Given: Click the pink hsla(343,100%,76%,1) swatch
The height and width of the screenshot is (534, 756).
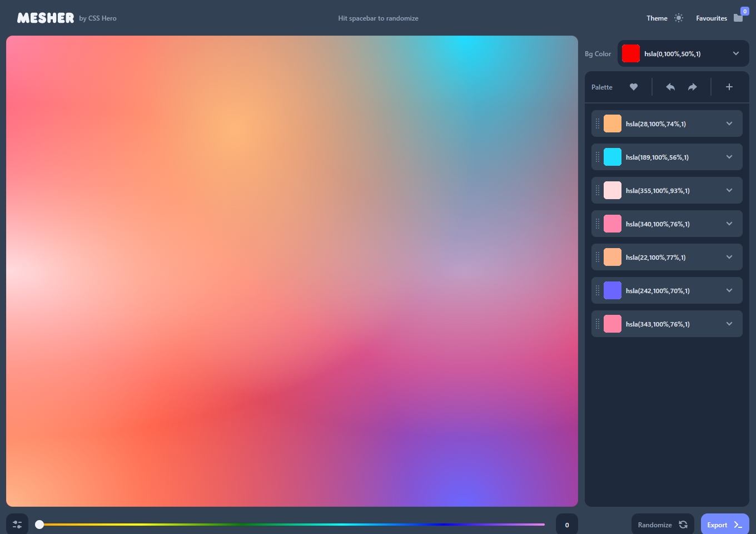Looking at the screenshot, I should point(613,324).
